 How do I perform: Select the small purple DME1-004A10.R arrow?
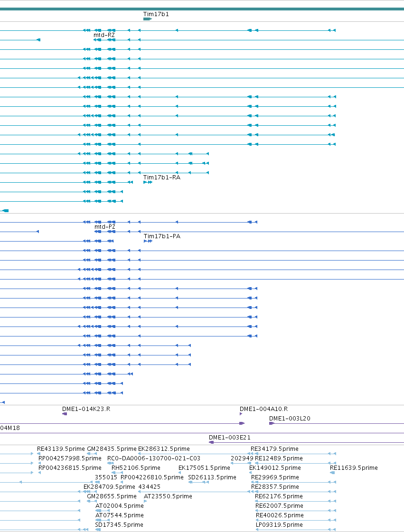[x=241, y=413]
